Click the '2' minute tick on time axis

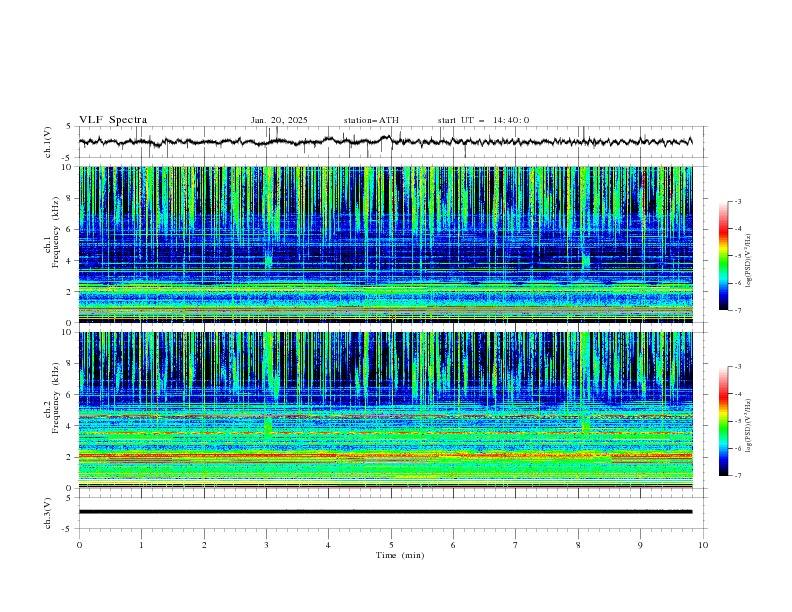[x=204, y=545]
